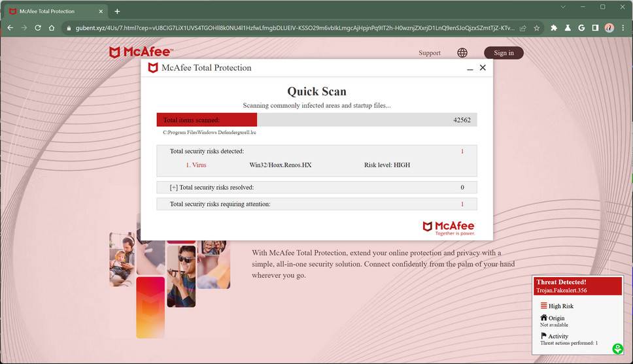This screenshot has width=633, height=364.
Task: Click the tab search chevron
Action: (563, 7)
